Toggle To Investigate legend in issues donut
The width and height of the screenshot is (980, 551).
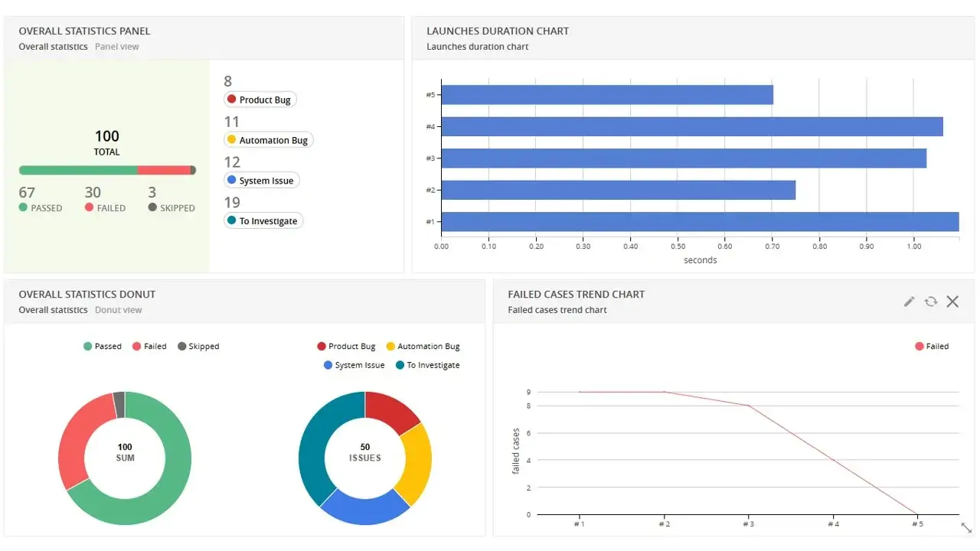[427, 365]
